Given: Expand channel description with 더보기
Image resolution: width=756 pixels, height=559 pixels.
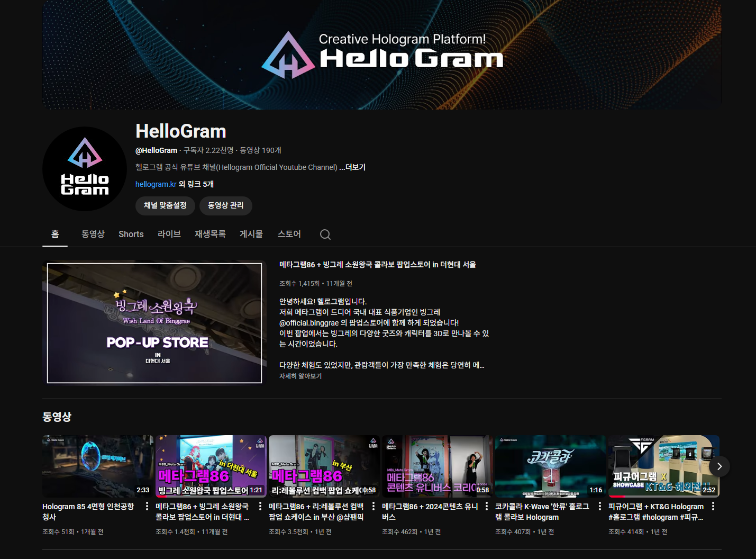Looking at the screenshot, I should coord(355,167).
